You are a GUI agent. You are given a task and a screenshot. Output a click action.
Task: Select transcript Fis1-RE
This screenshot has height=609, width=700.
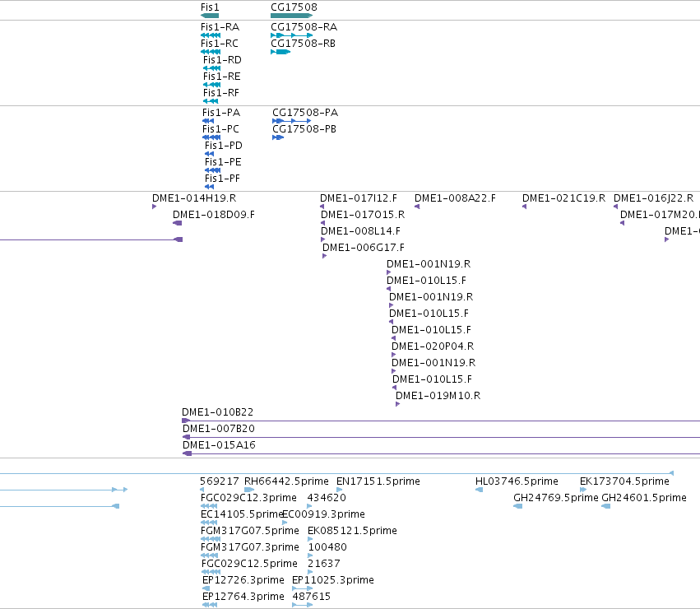222,77
